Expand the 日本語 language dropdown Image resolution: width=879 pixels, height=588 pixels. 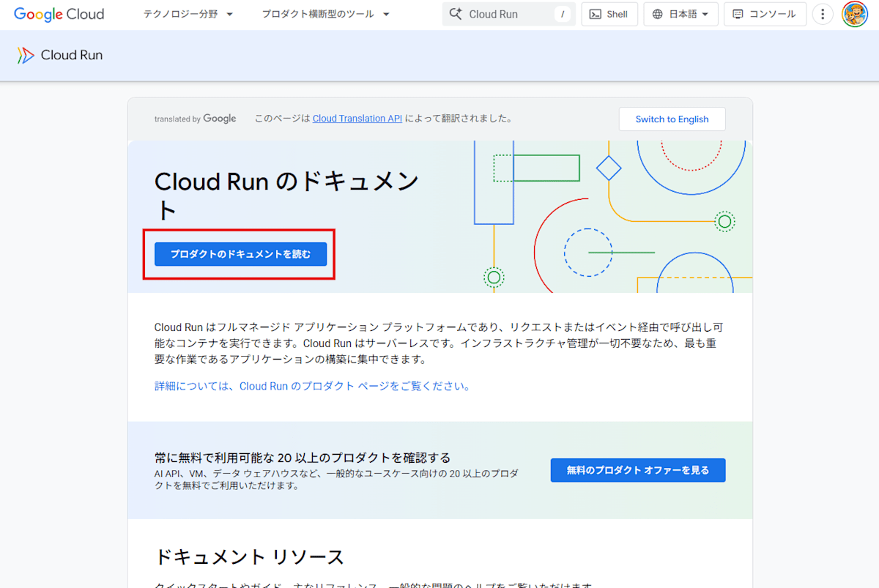pyautogui.click(x=680, y=14)
